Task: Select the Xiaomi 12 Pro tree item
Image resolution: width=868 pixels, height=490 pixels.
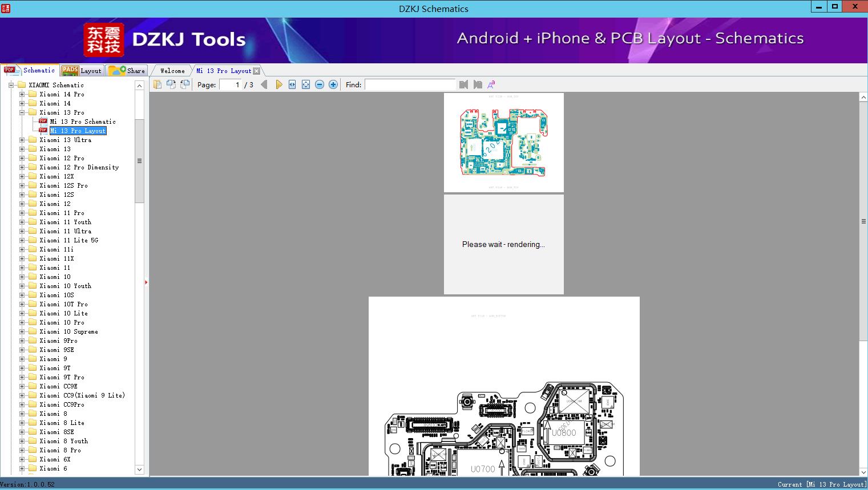Action: pos(62,158)
